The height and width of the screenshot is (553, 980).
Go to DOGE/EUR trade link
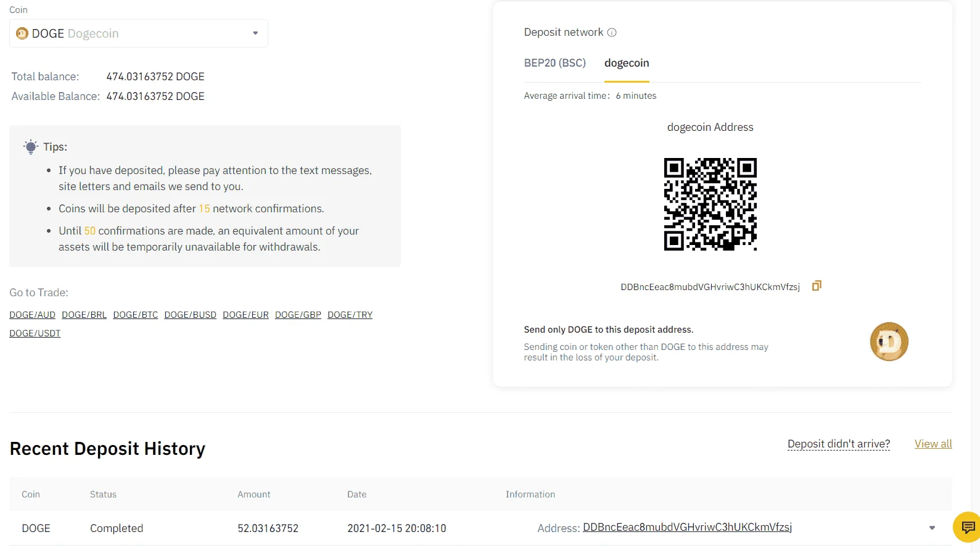(x=246, y=315)
